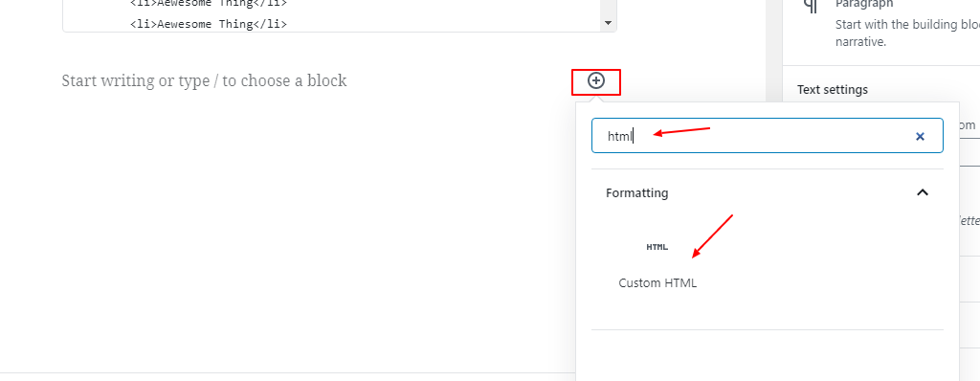Click the Paragraph block title in sidebar
Image resolution: width=980 pixels, height=381 pixels.
pos(864,5)
